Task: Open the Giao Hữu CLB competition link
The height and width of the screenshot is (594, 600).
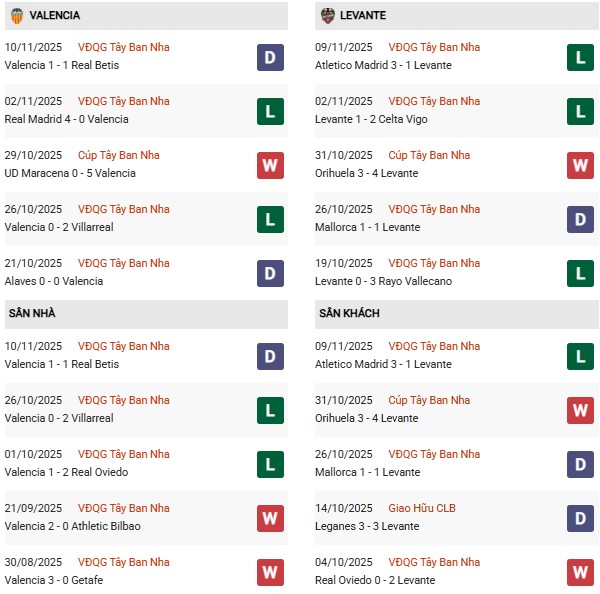Action: click(424, 508)
